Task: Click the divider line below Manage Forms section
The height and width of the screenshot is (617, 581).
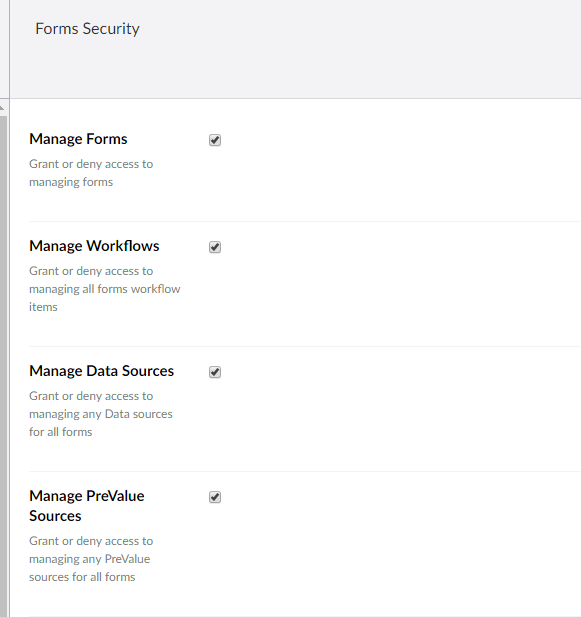Action: (x=305, y=222)
